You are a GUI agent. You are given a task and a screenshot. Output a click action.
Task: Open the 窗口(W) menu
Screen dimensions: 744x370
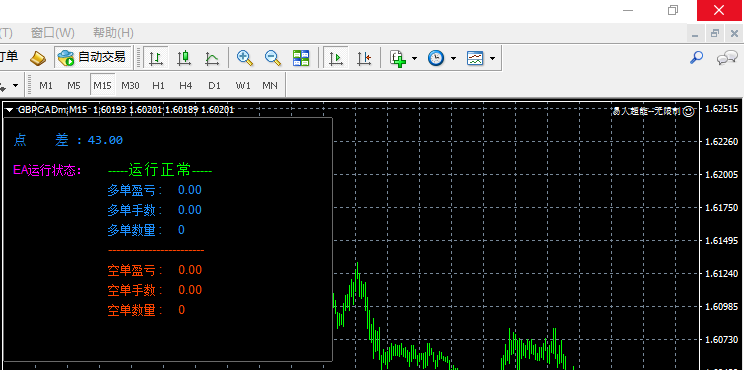[53, 33]
